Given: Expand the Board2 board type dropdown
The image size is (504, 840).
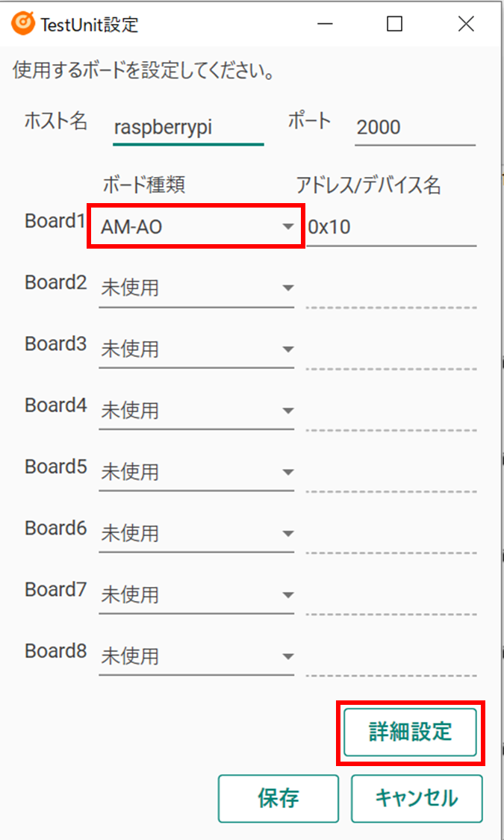Looking at the screenshot, I should tap(196, 288).
